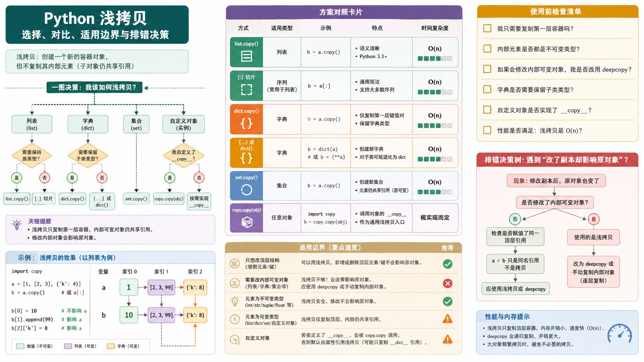Click the green 是 circle under 需要保留子类类型

tap(72, 178)
